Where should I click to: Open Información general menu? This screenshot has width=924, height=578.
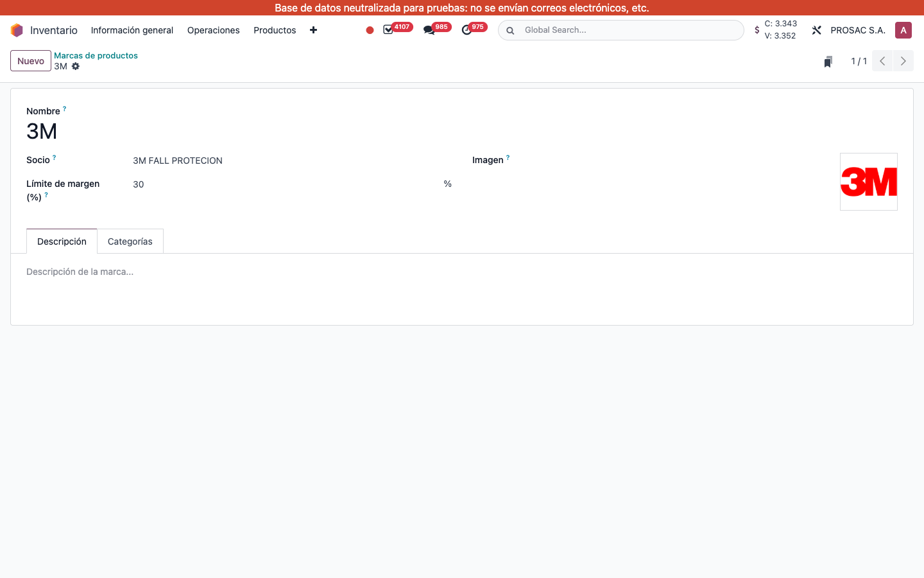(132, 30)
